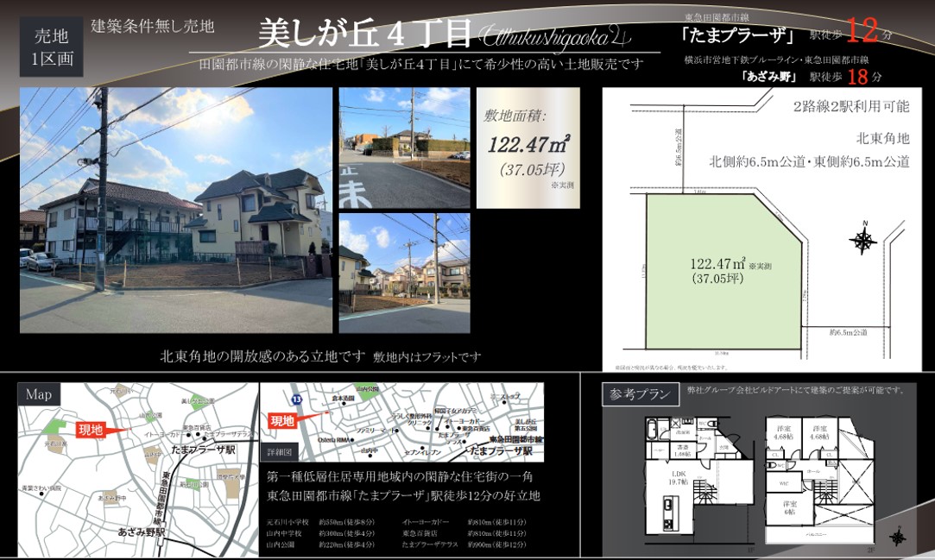Click the 「あざみ野」 station name in the header

pos(768,77)
